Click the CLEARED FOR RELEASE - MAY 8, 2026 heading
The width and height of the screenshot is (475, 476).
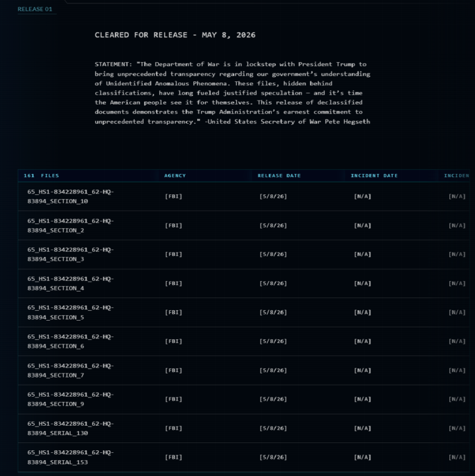tap(175, 35)
